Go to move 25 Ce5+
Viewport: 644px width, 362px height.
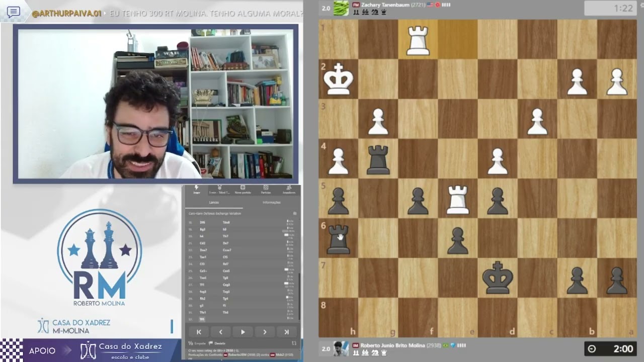point(203,271)
